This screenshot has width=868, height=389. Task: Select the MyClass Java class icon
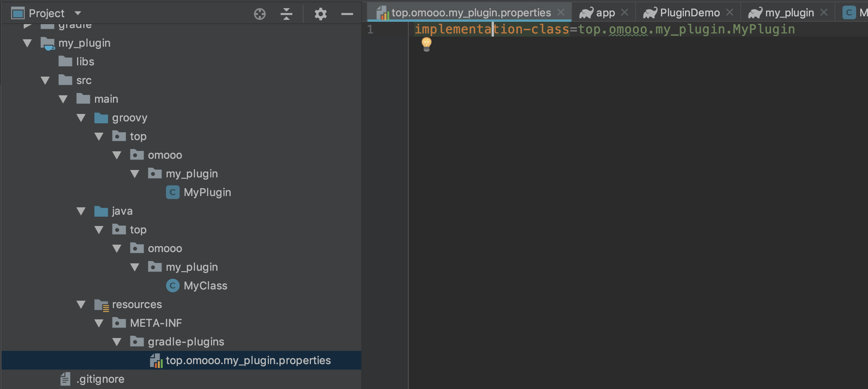click(172, 286)
